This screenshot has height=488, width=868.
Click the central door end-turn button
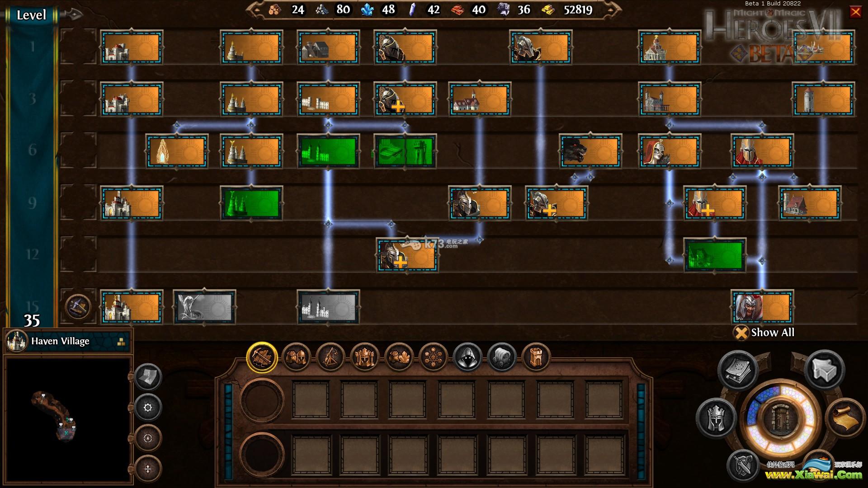781,419
